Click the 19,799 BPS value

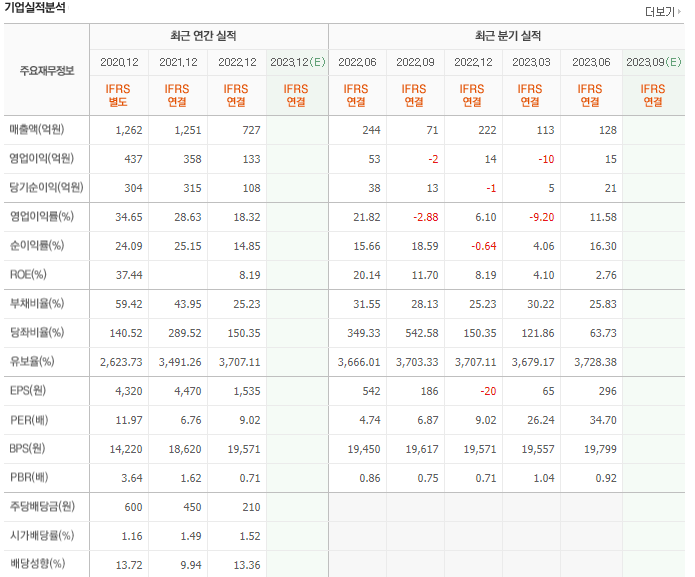pos(600,449)
